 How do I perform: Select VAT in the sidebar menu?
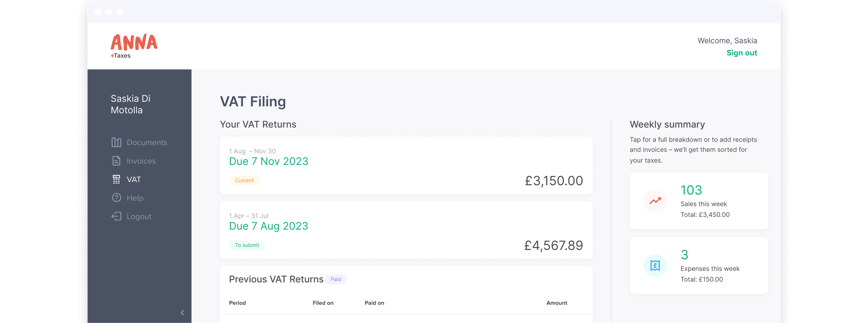click(x=133, y=179)
